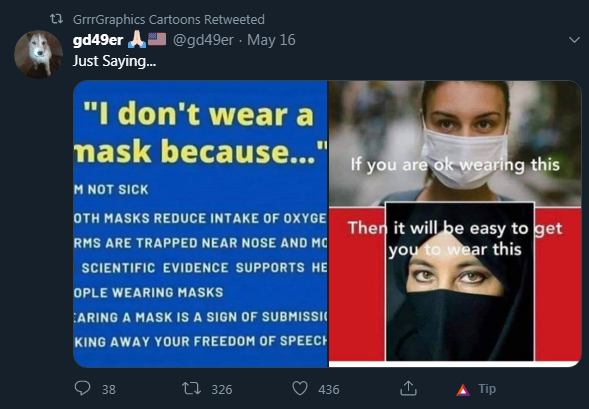Open the black niqab photo
This screenshot has height=409, width=589.
(x=460, y=282)
